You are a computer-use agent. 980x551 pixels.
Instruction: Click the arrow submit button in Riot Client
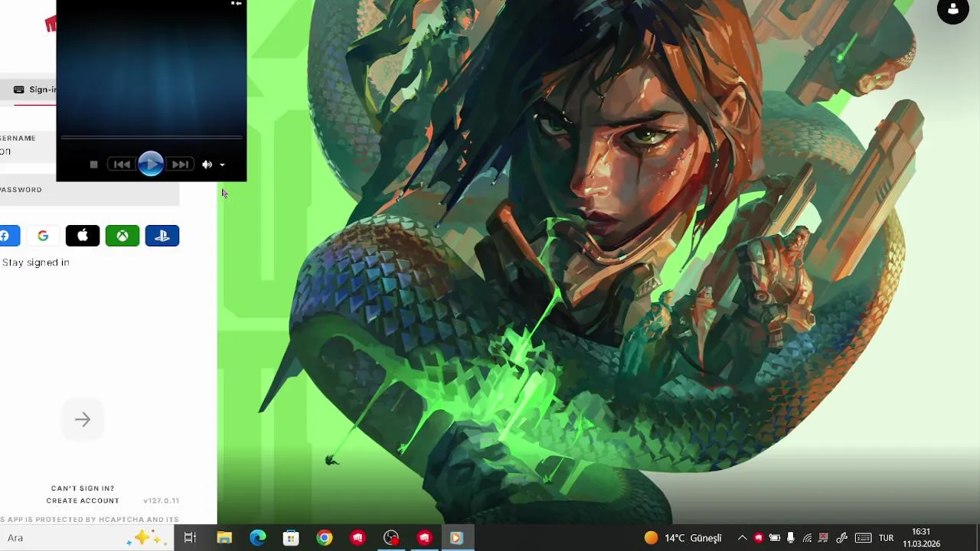[83, 419]
